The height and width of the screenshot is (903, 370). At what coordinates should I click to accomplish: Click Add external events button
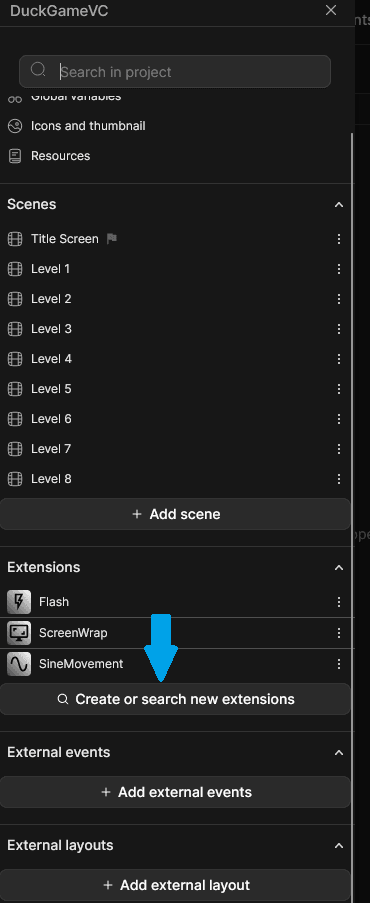pos(175,792)
